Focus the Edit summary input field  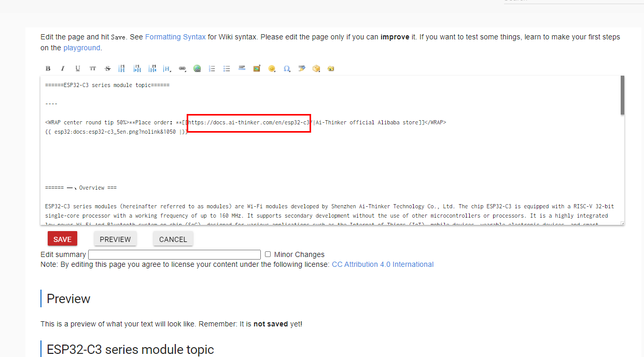175,254
